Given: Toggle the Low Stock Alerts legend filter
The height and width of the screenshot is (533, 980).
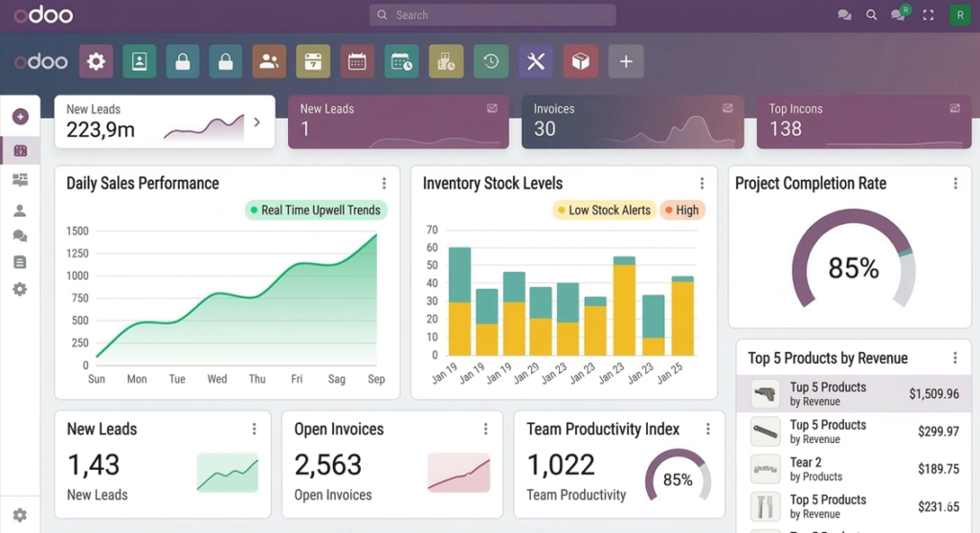Looking at the screenshot, I should tap(602, 211).
